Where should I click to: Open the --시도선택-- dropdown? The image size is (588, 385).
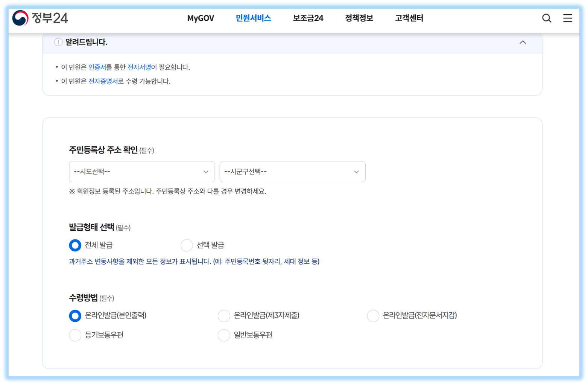point(142,172)
